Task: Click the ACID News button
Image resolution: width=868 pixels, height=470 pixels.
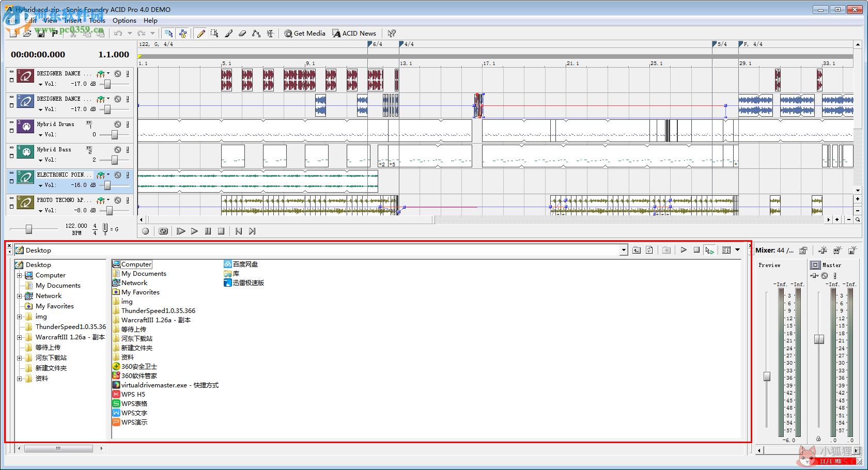Action: tap(354, 34)
